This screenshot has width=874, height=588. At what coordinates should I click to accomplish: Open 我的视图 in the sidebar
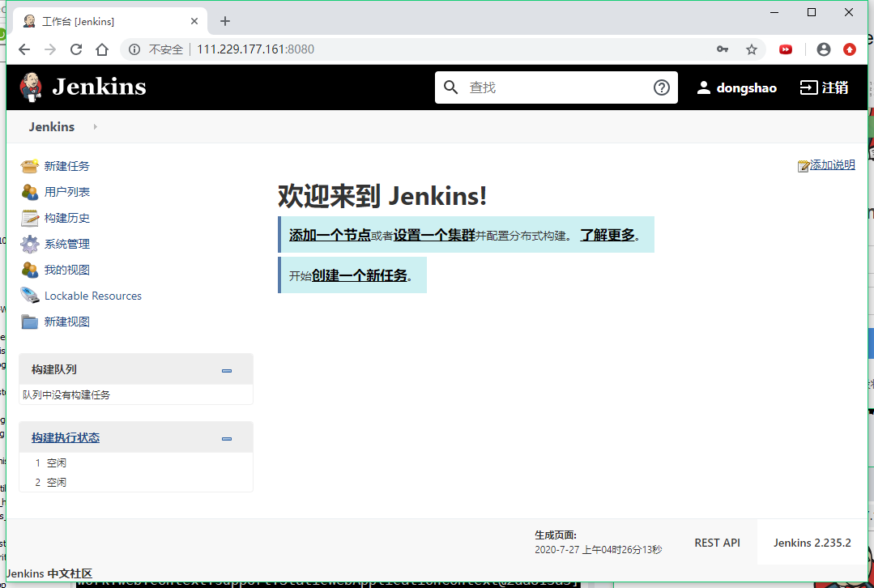click(x=67, y=270)
